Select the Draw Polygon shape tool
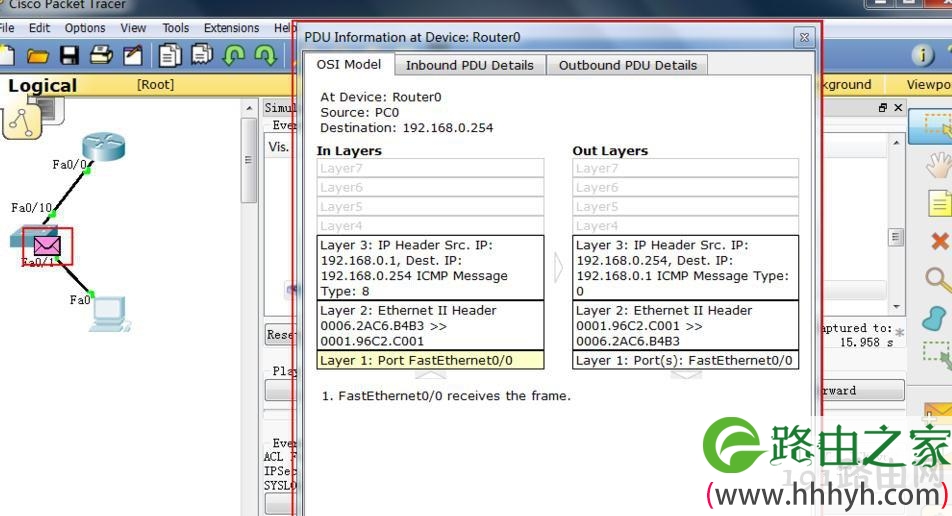The image size is (952, 516). tap(934, 318)
